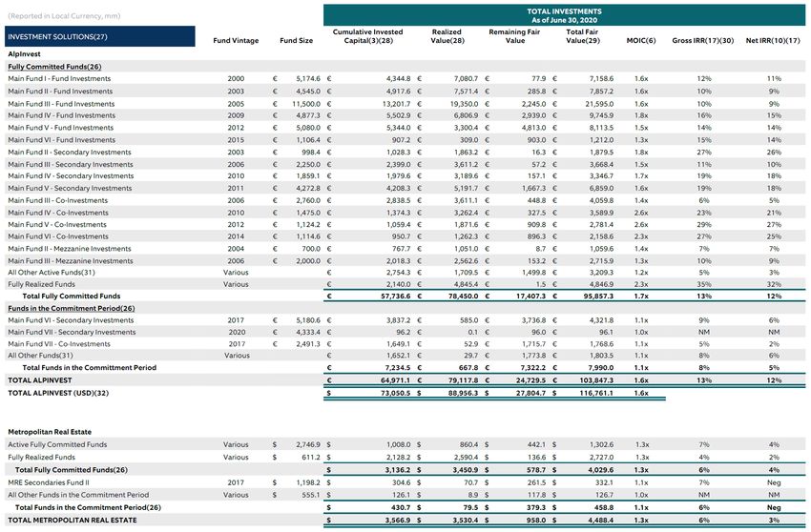Click Total Funds in the Committment Period label
Viewport: 811px width, 532px height.
pos(89,368)
